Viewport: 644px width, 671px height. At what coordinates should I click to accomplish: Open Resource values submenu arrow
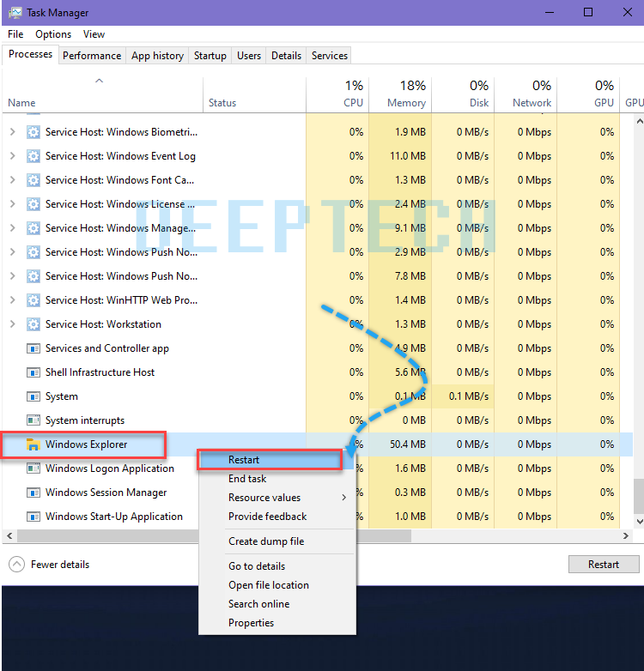point(343,498)
